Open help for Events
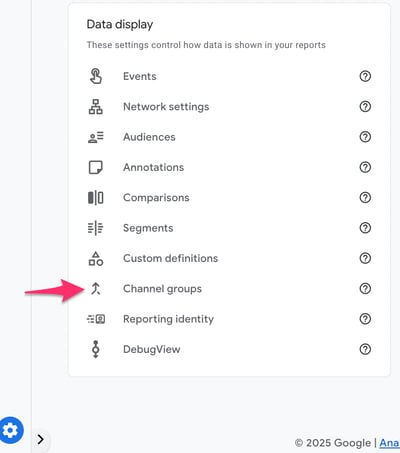This screenshot has width=400, height=453. point(365,76)
